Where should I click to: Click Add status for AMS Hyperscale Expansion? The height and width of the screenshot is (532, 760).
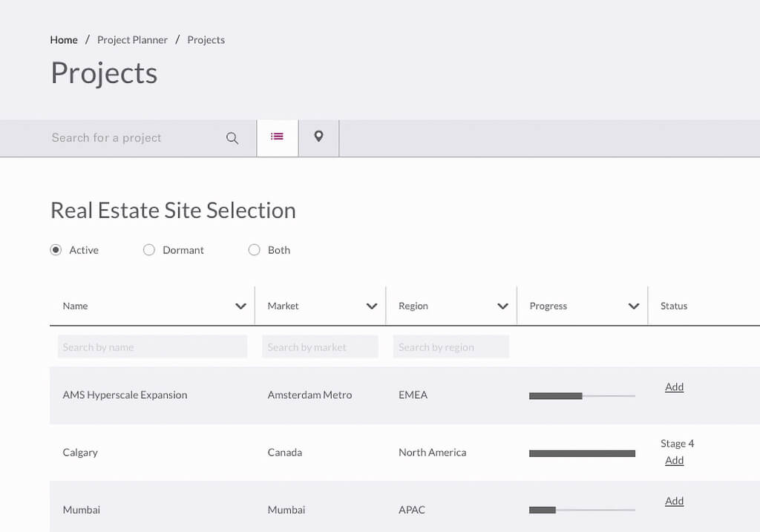click(674, 387)
